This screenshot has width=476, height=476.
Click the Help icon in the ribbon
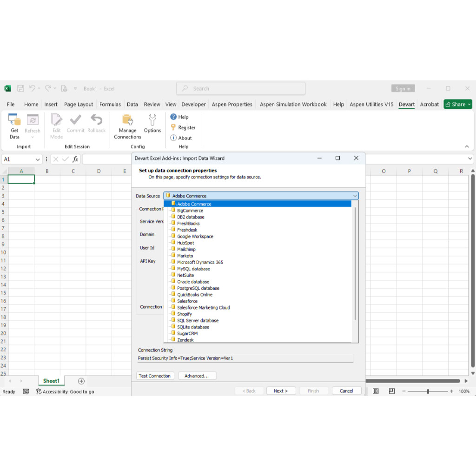[x=173, y=117]
